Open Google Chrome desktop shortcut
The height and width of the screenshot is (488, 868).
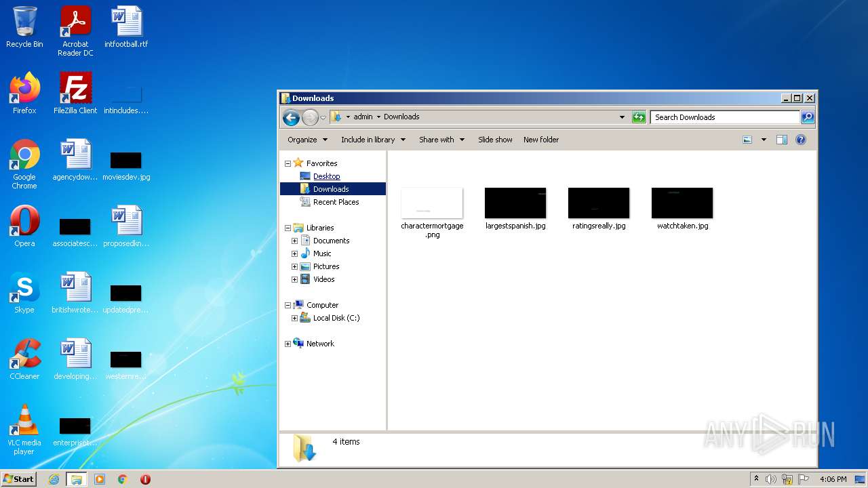click(24, 164)
